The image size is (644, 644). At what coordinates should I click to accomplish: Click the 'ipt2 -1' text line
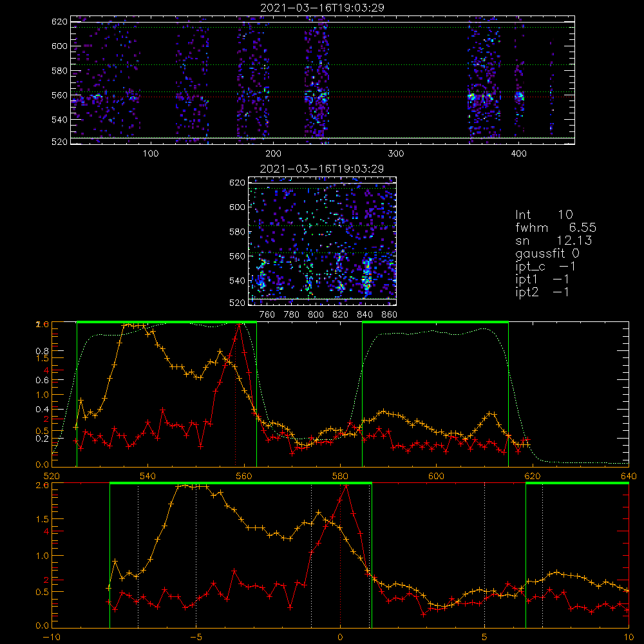tap(542, 292)
